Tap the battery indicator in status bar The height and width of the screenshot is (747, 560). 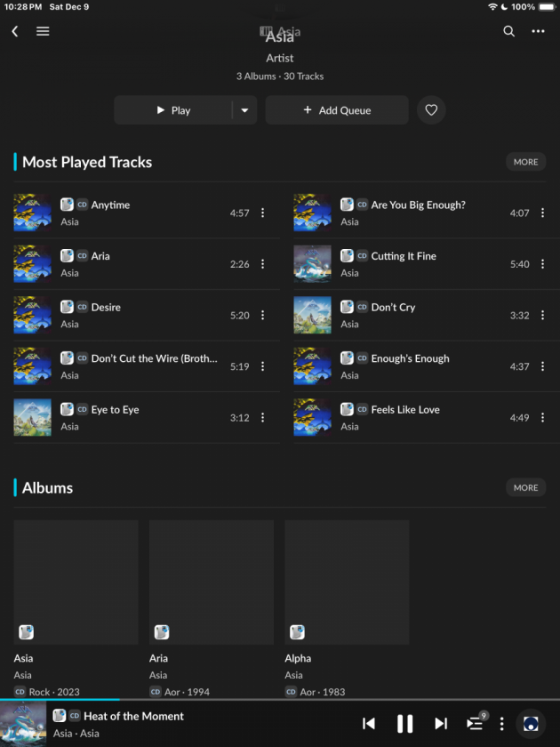(x=548, y=7)
